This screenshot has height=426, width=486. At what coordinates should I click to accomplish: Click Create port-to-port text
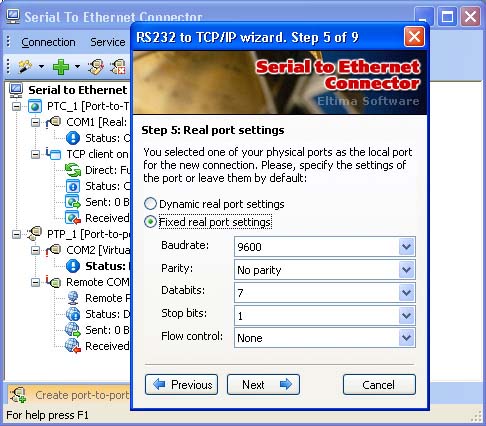[x=82, y=395]
